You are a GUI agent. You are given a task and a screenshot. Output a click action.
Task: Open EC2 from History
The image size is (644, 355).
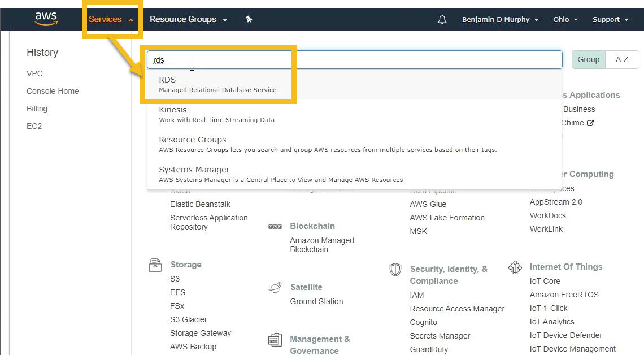(34, 126)
